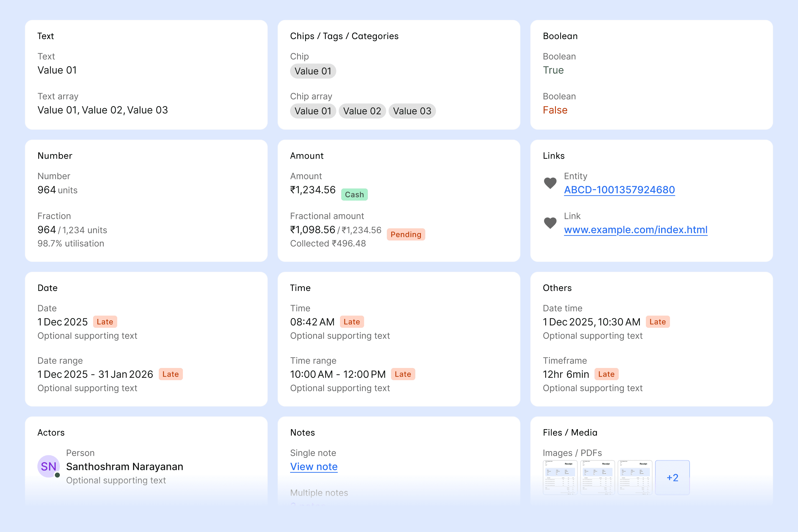Click the heart icon beside Entity
Viewport: 798px width, 532px height.
click(x=550, y=183)
